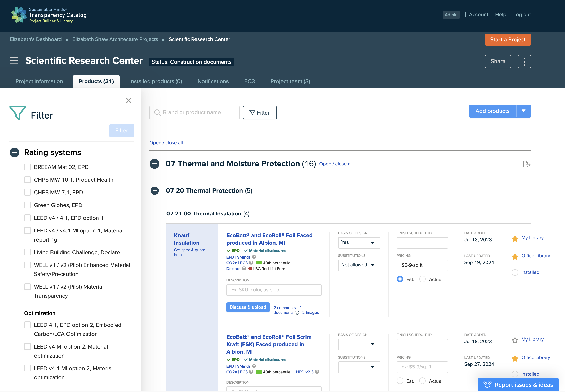The image size is (565, 392).
Task: Click the help icon next to documents count
Action: coord(297,313)
